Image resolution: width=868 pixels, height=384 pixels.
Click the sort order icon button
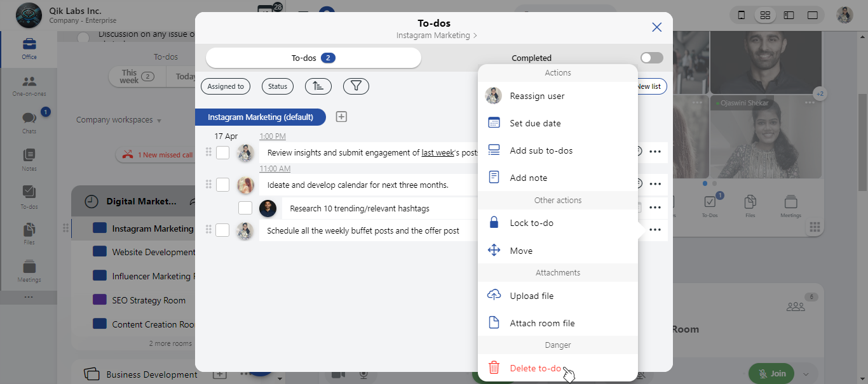(x=318, y=86)
